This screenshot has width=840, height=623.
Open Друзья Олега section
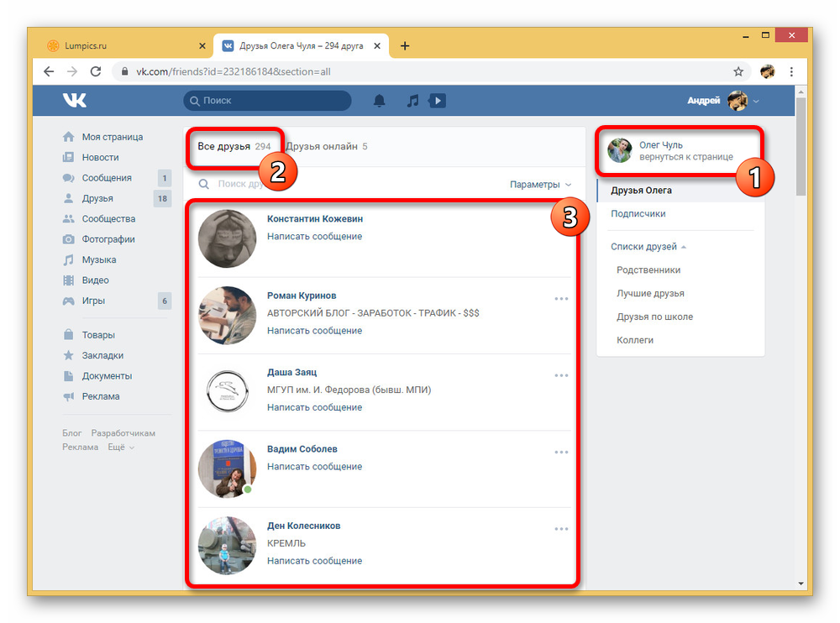(681, 190)
